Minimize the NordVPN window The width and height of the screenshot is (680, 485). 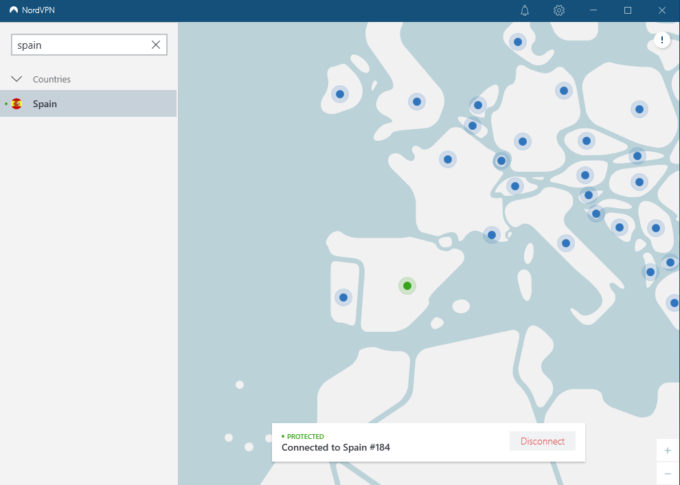pyautogui.click(x=593, y=11)
